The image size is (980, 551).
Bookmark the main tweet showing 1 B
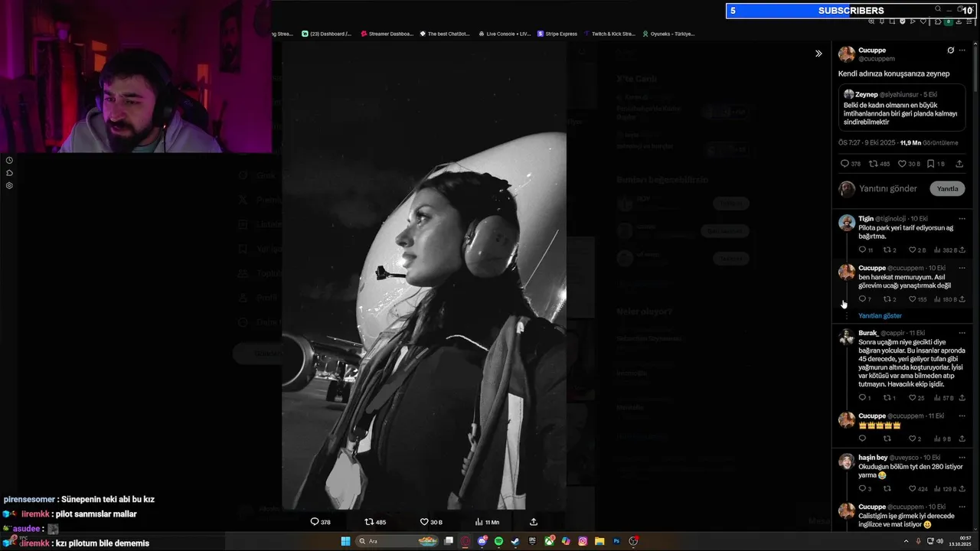pos(931,164)
